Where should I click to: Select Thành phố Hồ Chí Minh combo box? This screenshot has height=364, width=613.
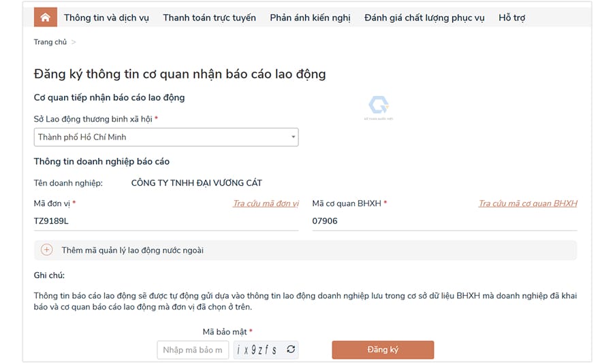[166, 137]
